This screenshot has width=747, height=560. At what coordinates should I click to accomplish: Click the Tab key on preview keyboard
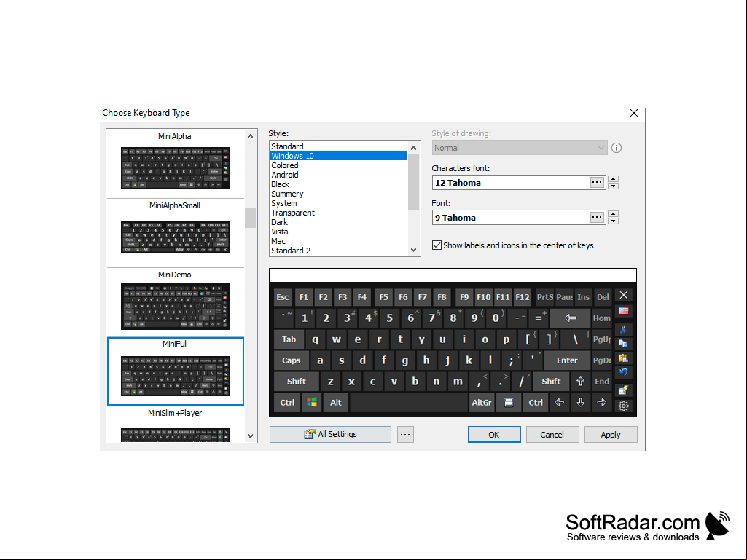point(289,339)
